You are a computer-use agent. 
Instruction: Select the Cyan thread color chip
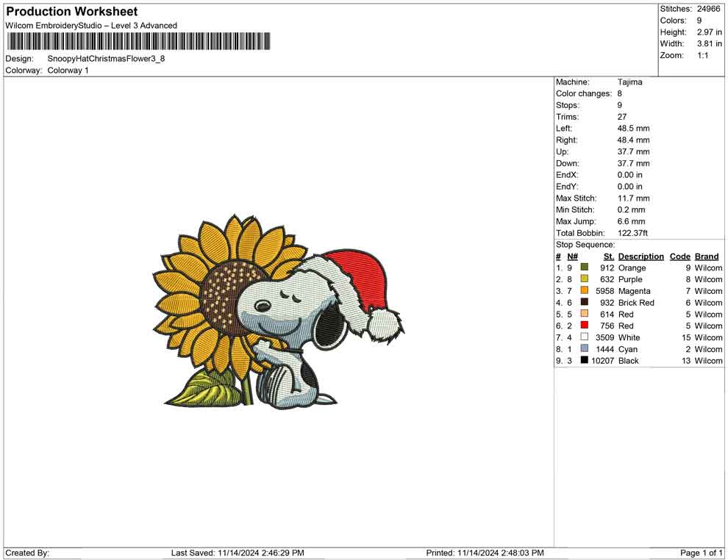click(x=583, y=349)
